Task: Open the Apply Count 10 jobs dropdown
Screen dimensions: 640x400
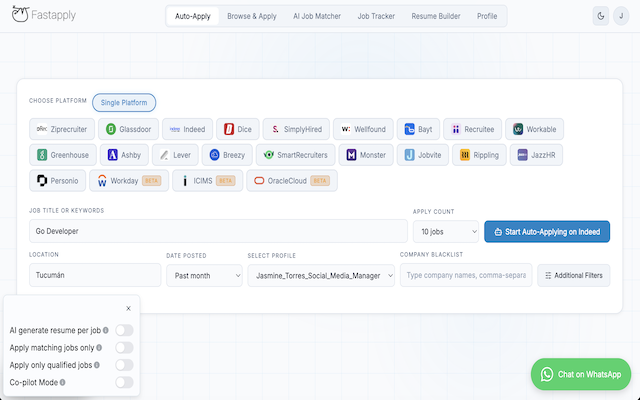Action: coord(446,232)
